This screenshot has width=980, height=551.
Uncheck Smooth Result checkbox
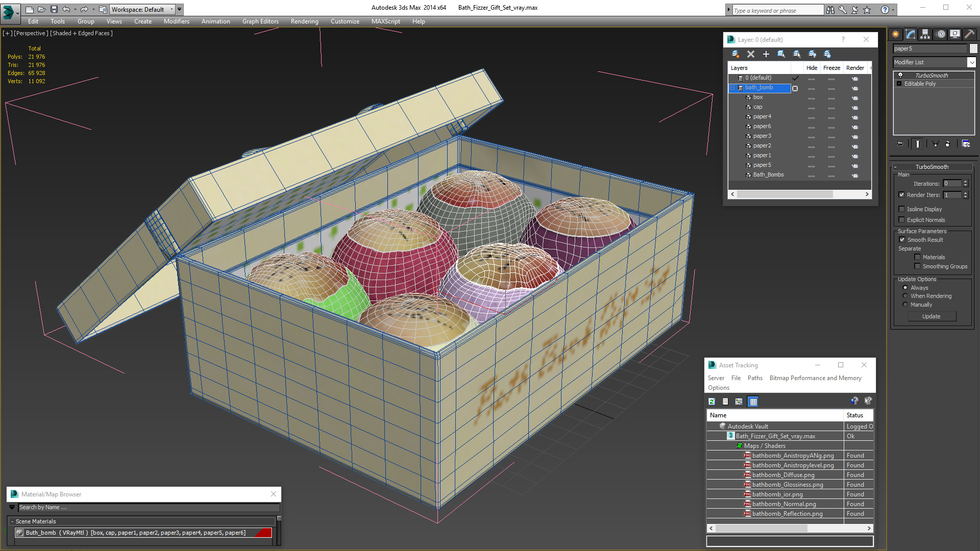(x=902, y=240)
